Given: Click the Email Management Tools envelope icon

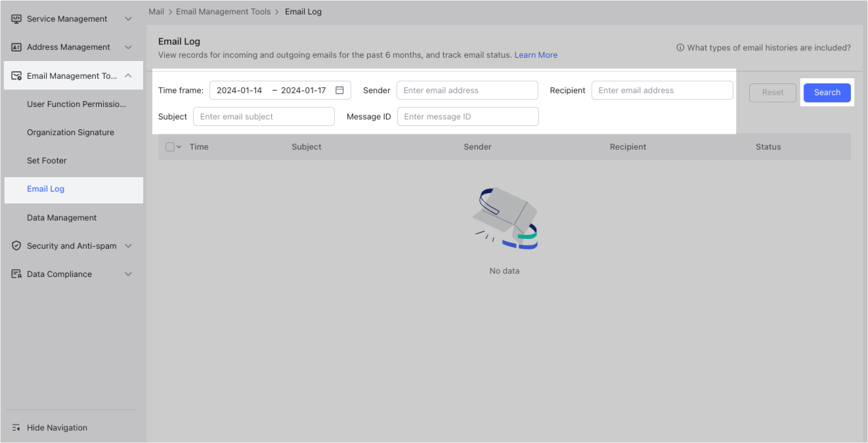Looking at the screenshot, I should click(x=16, y=76).
